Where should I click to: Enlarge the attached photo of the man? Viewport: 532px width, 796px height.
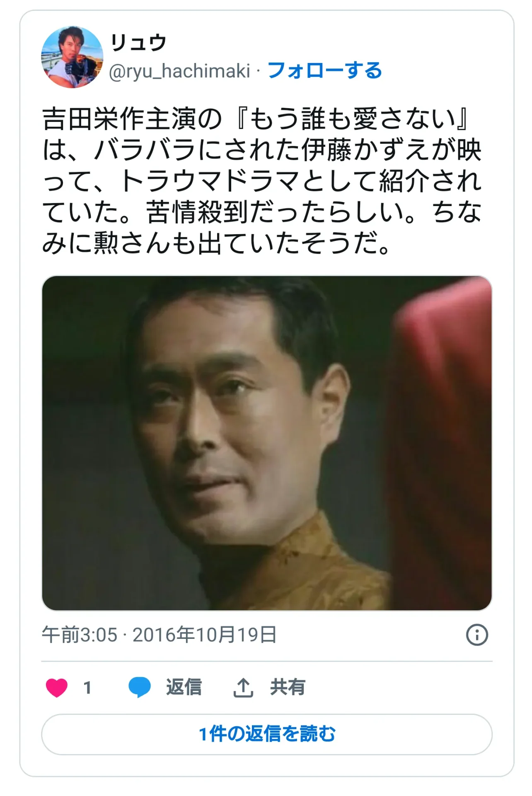coord(267,443)
